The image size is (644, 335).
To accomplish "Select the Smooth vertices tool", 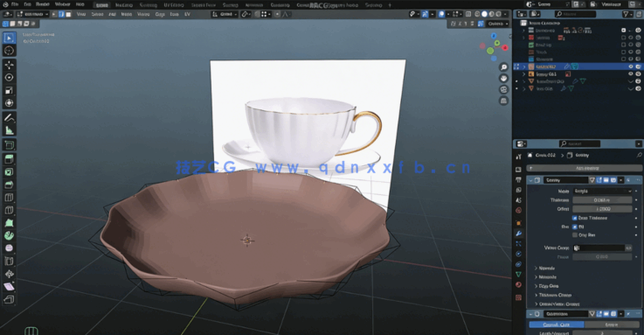I will pos(9,248).
